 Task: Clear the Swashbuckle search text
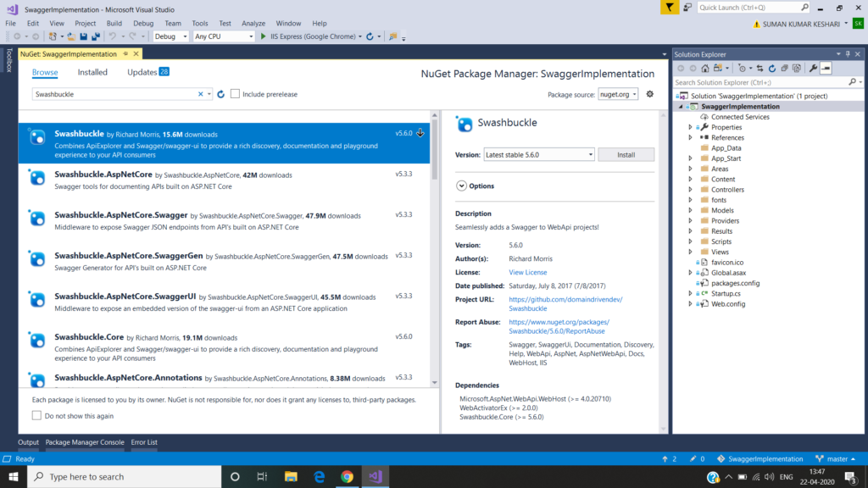click(x=200, y=94)
